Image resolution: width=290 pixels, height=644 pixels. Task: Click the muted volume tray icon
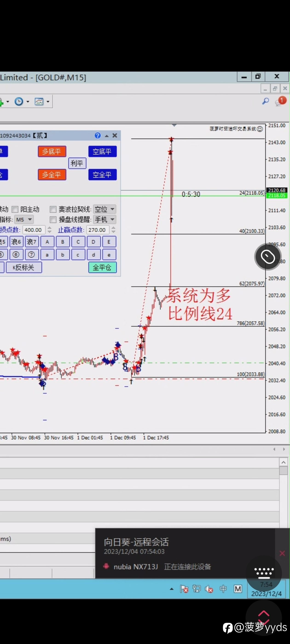click(x=209, y=589)
